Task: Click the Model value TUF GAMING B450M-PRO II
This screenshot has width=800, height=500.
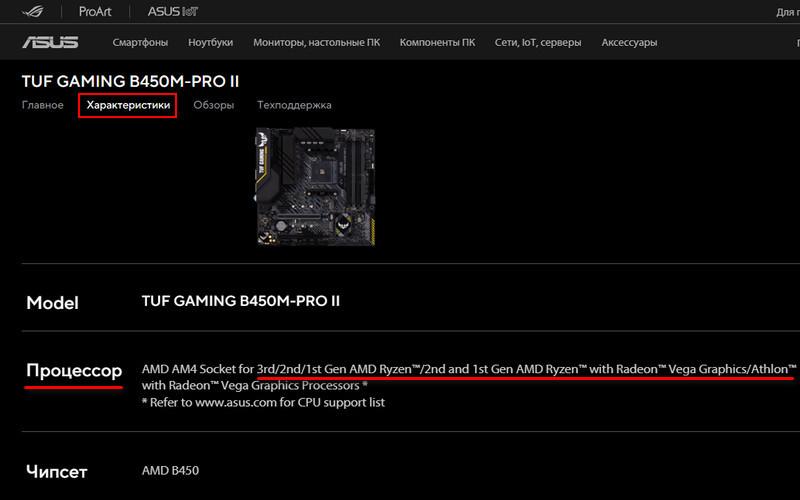Action: tap(241, 301)
